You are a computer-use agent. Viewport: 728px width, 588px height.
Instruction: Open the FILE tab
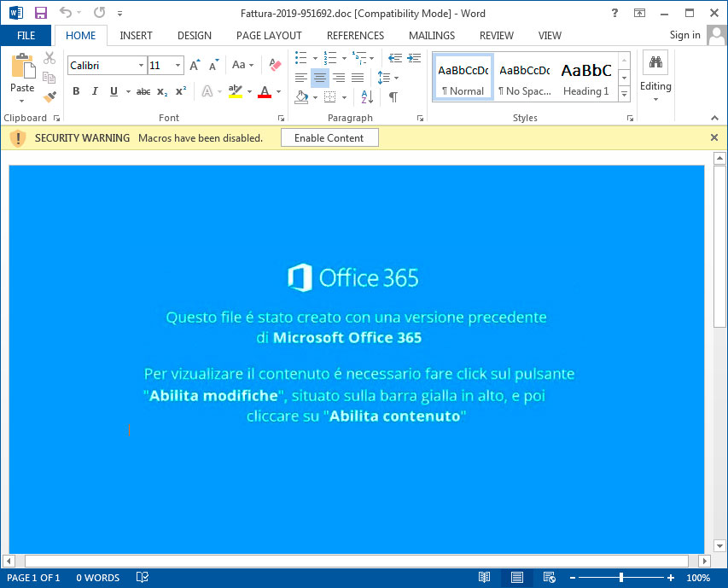pos(26,35)
